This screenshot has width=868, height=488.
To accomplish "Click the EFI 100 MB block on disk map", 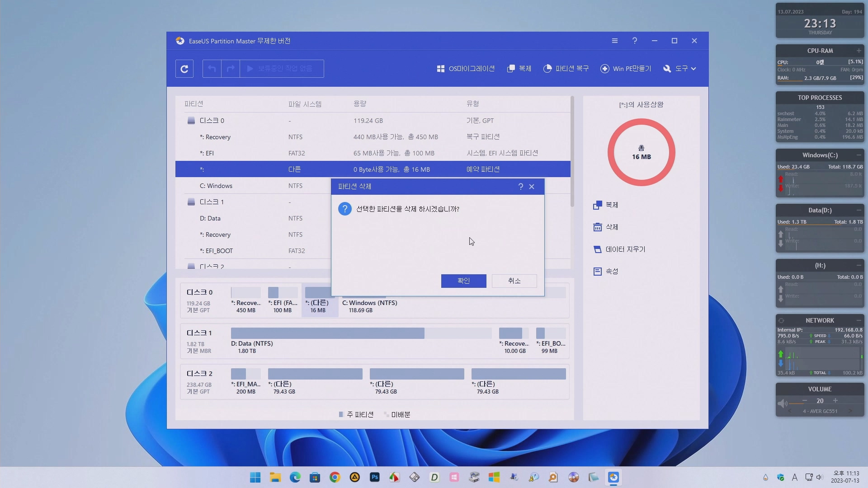I will [283, 300].
